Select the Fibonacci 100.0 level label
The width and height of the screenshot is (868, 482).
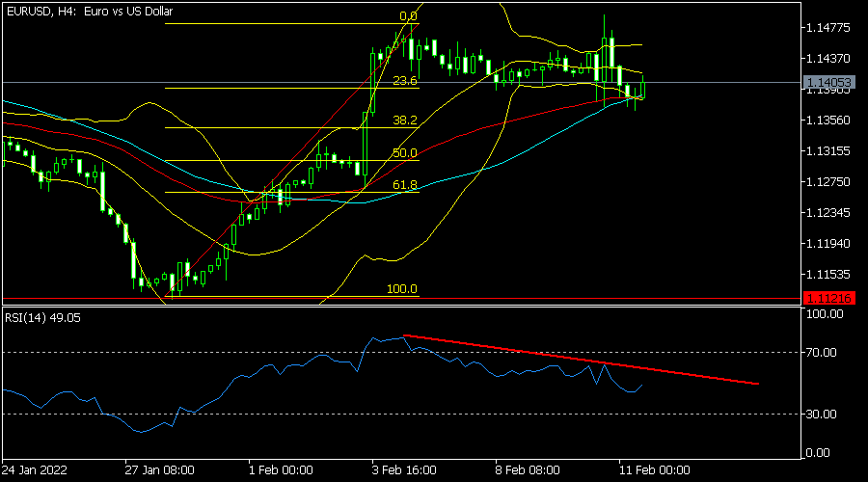pyautogui.click(x=402, y=289)
